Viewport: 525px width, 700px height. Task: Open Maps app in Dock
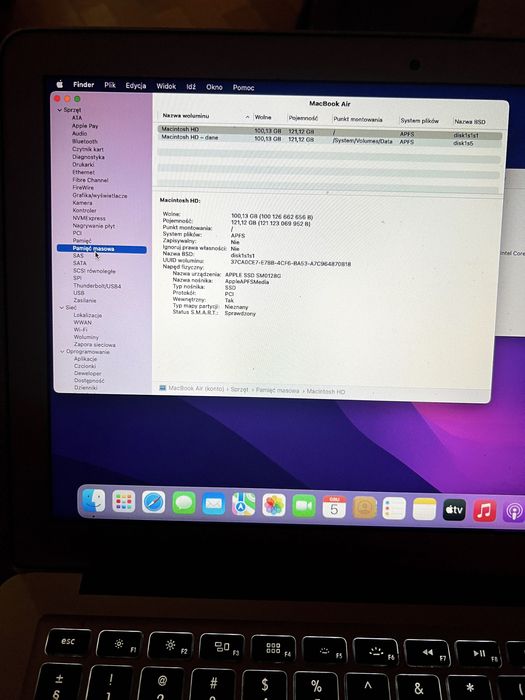coord(244,505)
